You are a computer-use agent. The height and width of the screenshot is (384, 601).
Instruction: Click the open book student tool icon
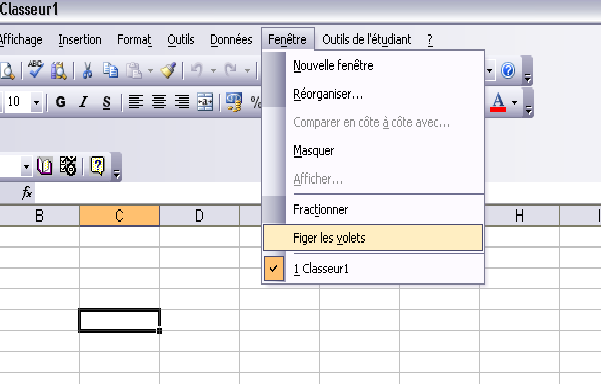tap(44, 166)
